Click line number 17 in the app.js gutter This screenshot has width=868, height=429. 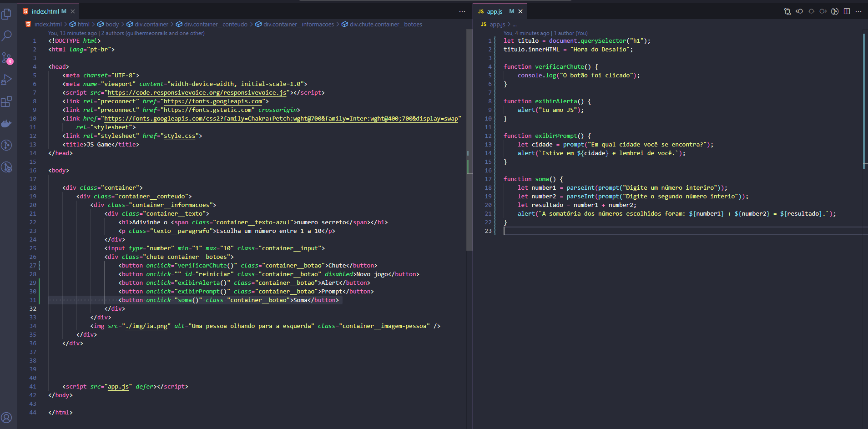[x=488, y=179]
